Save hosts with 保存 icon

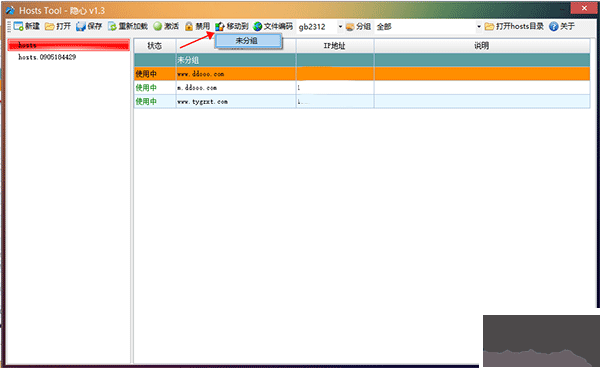pos(81,26)
